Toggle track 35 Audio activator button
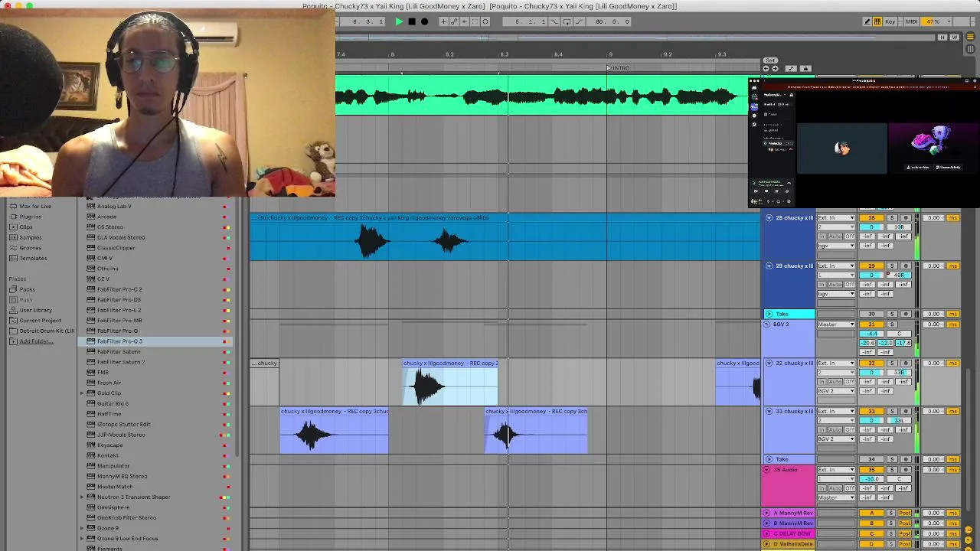Image resolution: width=980 pixels, height=551 pixels. click(871, 470)
